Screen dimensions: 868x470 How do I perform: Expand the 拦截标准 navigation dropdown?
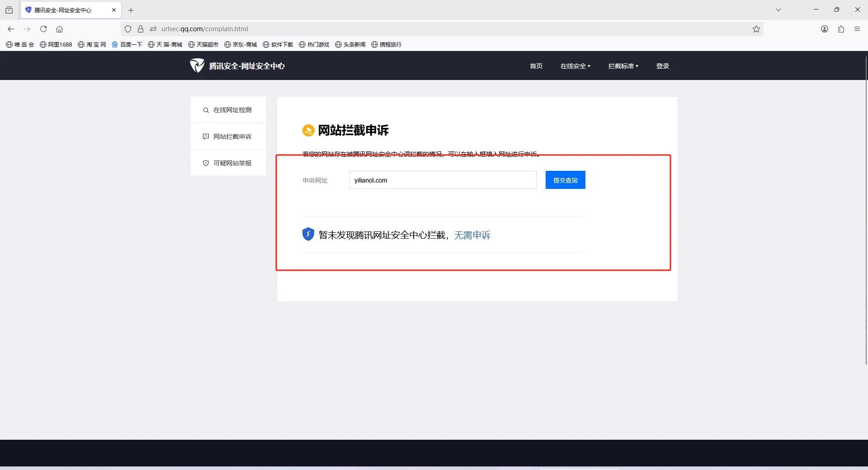[623, 66]
